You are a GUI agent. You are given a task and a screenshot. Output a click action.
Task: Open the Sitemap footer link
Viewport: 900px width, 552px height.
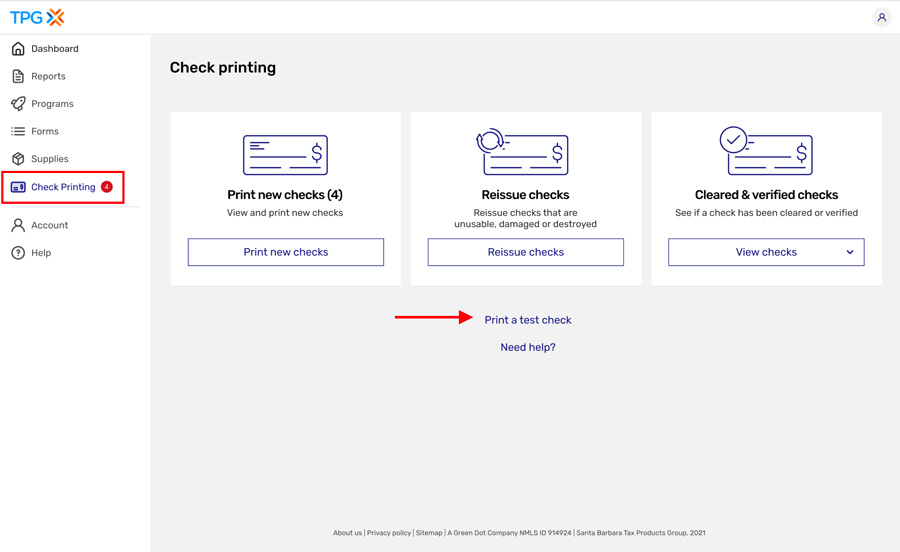429,533
